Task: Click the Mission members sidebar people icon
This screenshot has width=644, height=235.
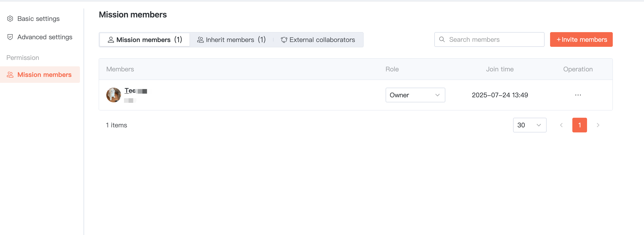Action: pyautogui.click(x=10, y=75)
